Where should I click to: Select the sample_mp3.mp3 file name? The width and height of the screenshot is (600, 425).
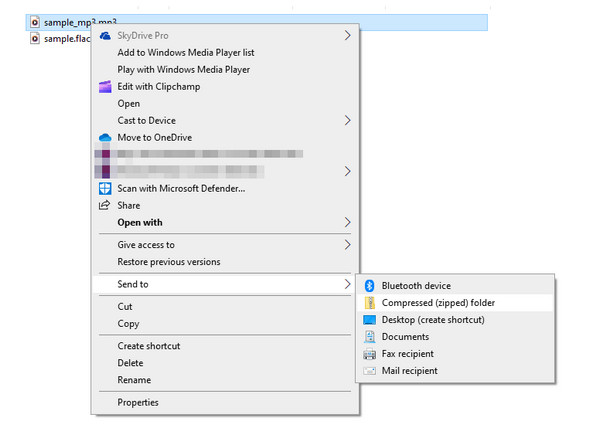80,22
